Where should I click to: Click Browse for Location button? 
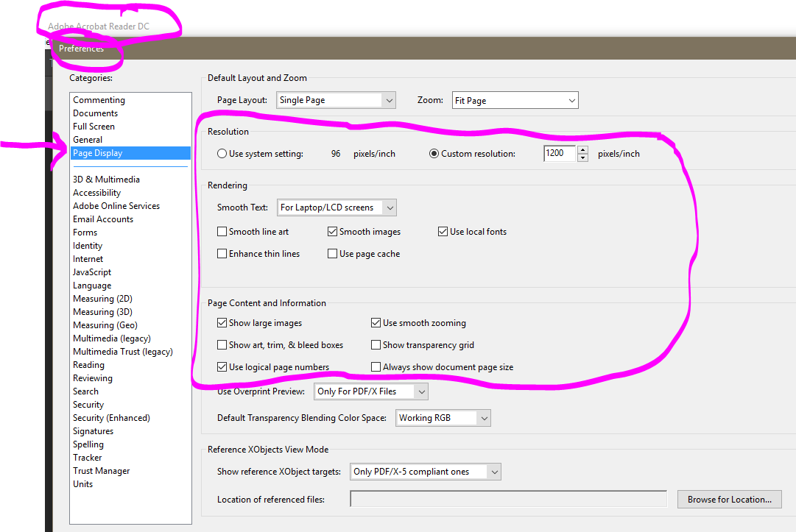[x=730, y=500]
